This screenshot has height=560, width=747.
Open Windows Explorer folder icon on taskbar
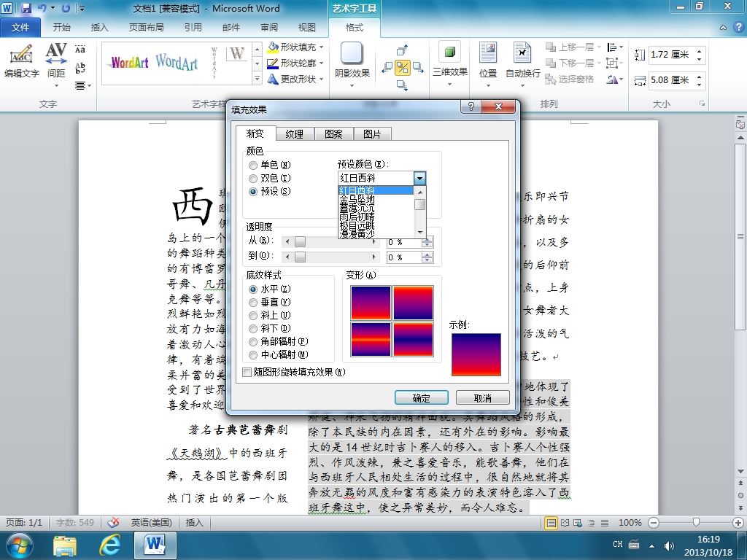(65, 545)
